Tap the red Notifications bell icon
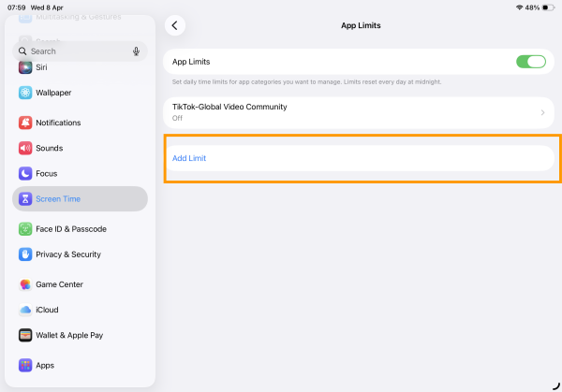The image size is (562, 392). [x=25, y=123]
